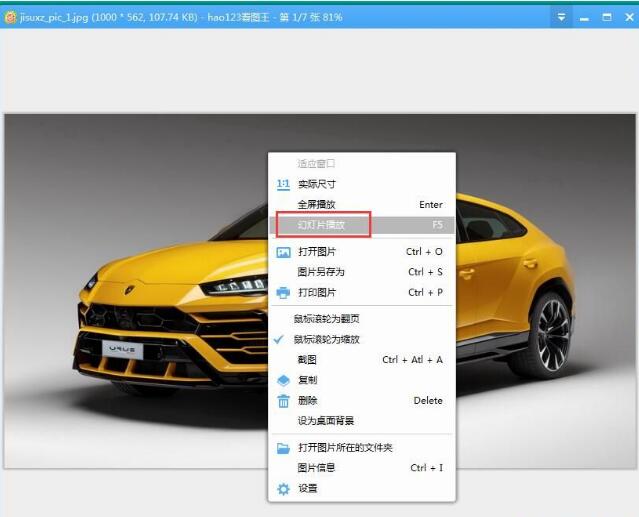Click the printer icon beside 打印图片
Image resolution: width=639 pixels, height=517 pixels.
tap(283, 293)
